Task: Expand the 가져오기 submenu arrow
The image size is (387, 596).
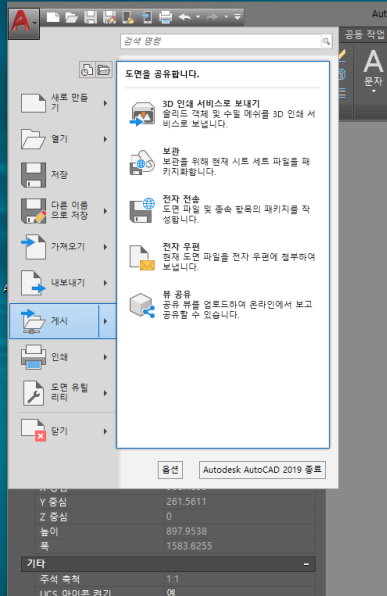Action: pyautogui.click(x=105, y=247)
